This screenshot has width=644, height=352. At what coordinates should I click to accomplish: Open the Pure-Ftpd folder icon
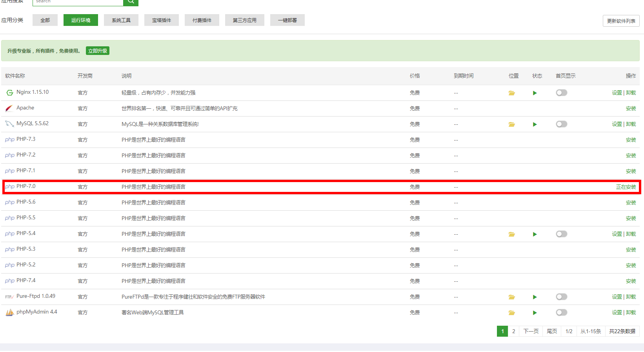tap(511, 297)
